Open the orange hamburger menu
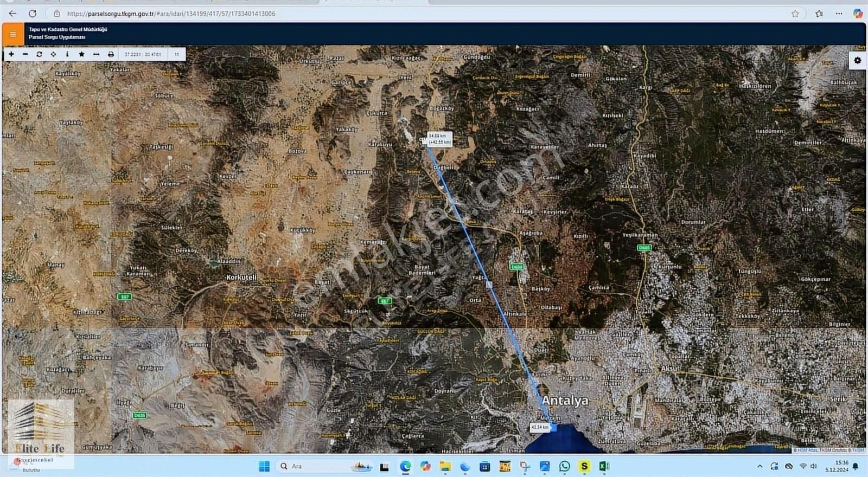Screen dimensions: 868x477 tap(13, 34)
